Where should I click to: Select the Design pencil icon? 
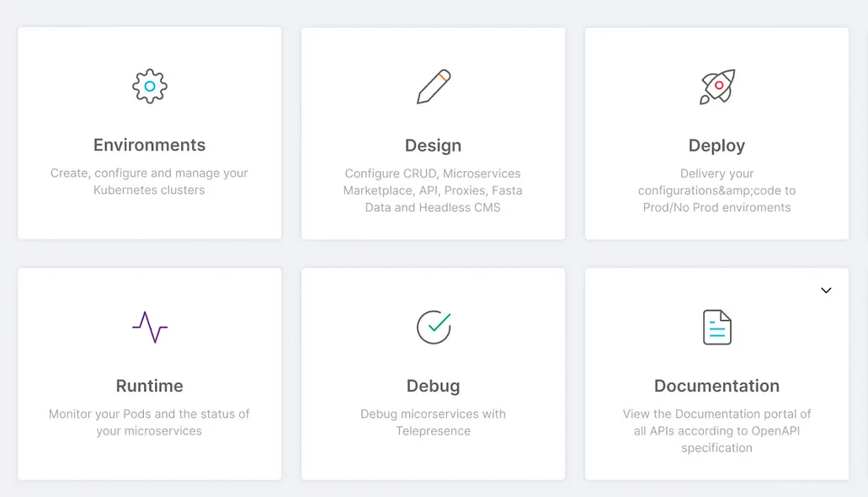click(433, 85)
